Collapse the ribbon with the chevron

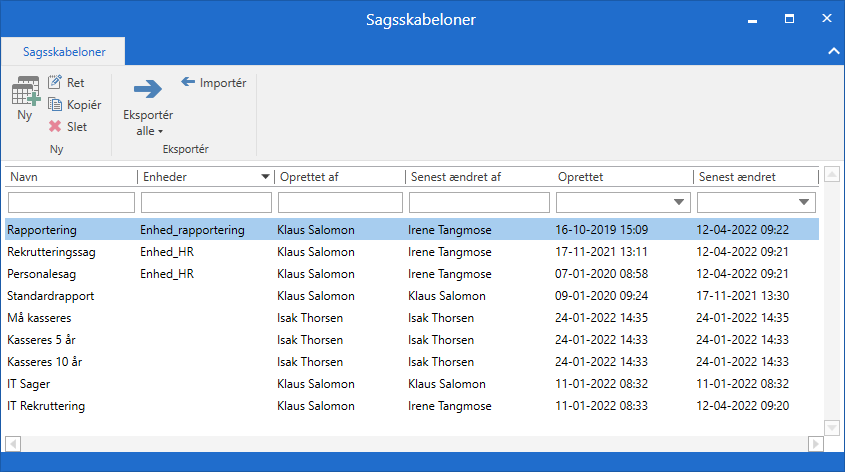point(832,50)
